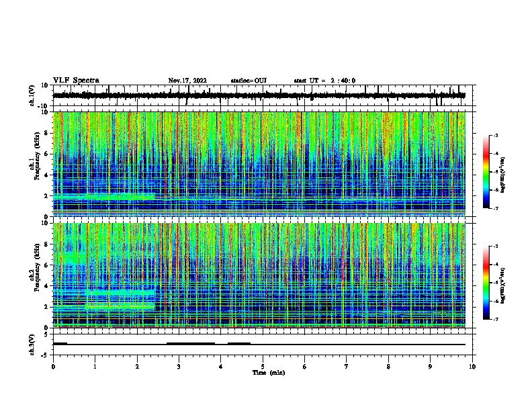Click the color scale bar beside ch.1 spectrogram
This screenshot has height=411, width=532.
pos(486,172)
